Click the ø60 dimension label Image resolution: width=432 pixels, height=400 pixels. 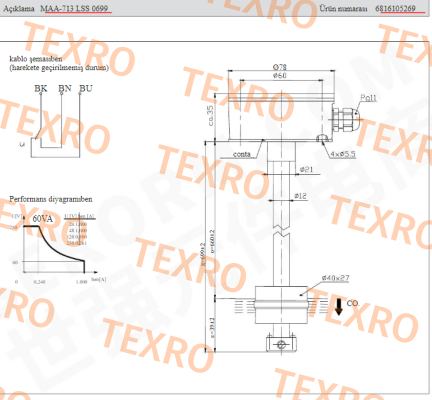point(280,75)
